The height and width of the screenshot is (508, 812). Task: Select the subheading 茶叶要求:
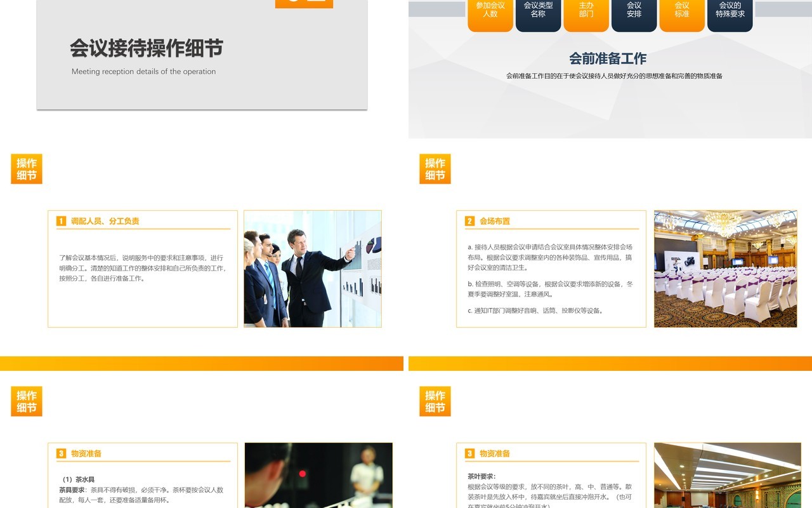481,476
